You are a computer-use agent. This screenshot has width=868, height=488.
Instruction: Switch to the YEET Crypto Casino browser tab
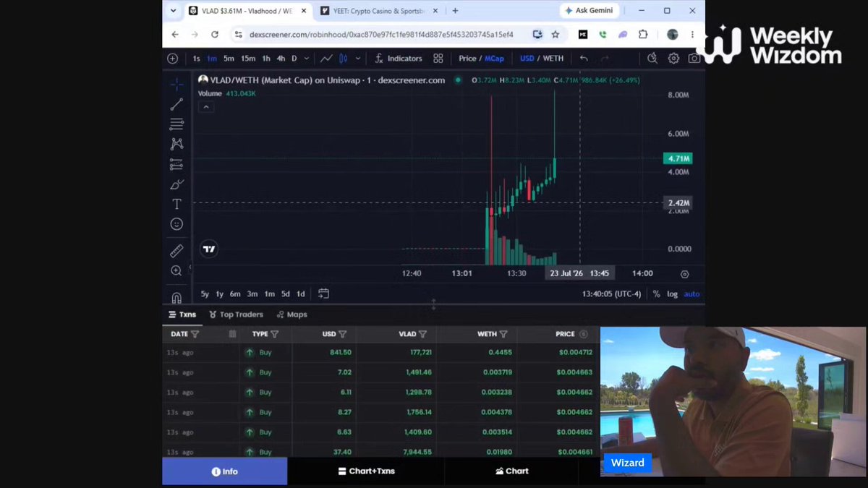click(x=379, y=11)
